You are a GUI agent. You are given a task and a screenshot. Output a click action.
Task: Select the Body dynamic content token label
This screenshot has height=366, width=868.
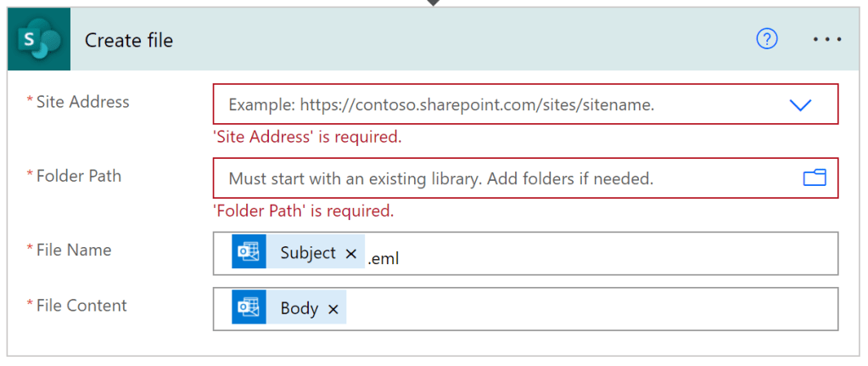pyautogui.click(x=300, y=309)
